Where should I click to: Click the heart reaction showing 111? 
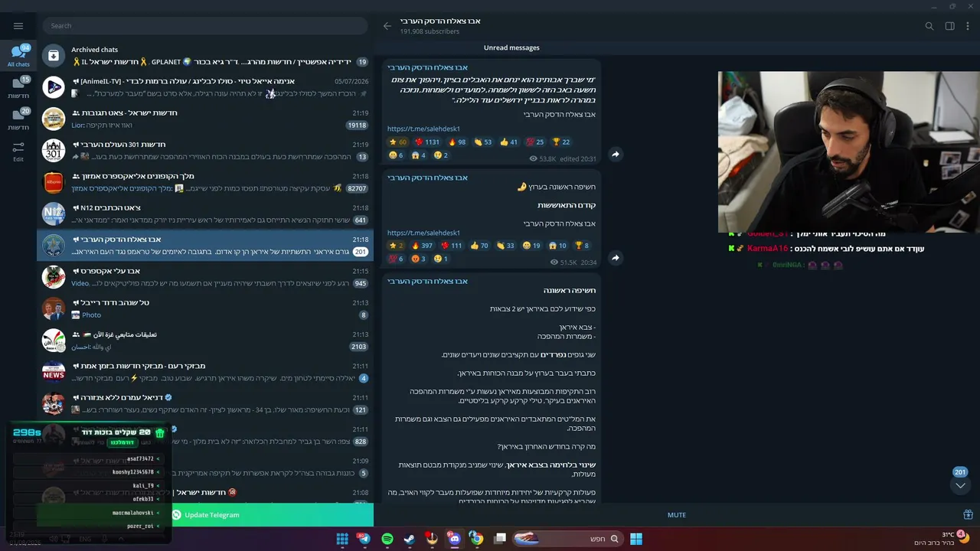pos(452,246)
